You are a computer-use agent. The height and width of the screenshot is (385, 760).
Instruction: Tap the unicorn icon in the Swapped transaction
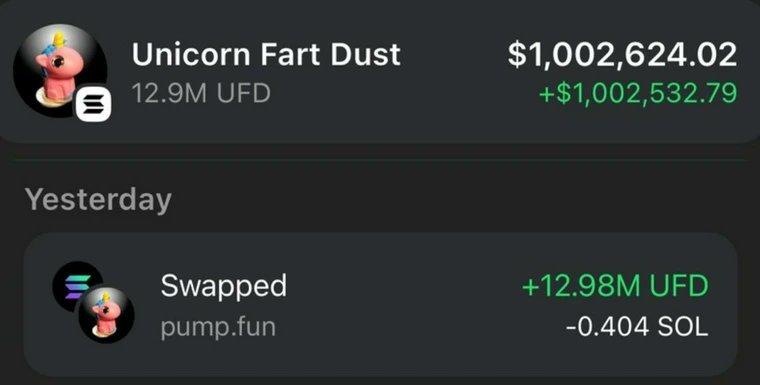click(x=107, y=315)
